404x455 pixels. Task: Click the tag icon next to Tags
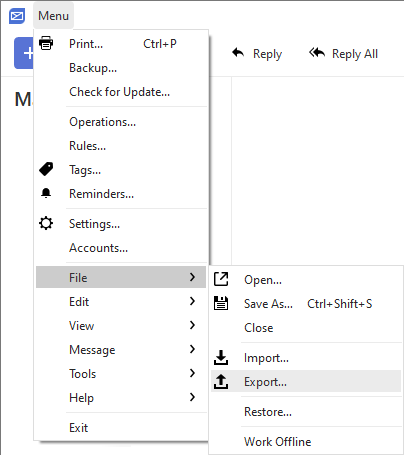tap(46, 169)
